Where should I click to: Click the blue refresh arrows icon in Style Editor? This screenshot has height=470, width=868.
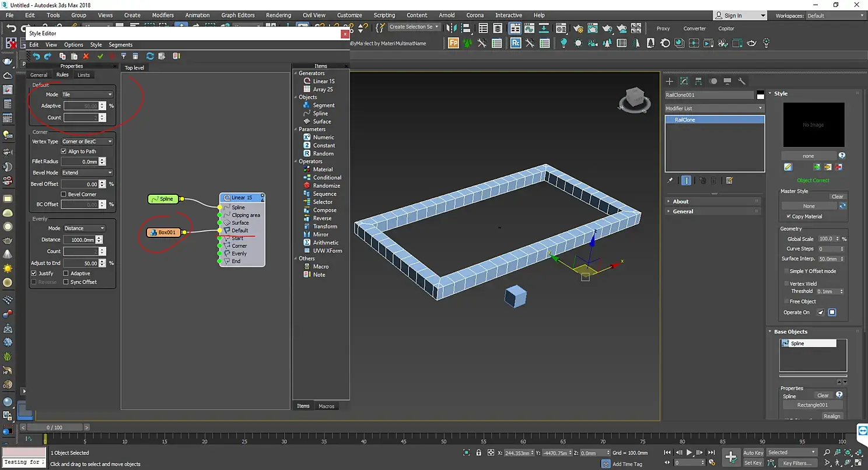150,56
